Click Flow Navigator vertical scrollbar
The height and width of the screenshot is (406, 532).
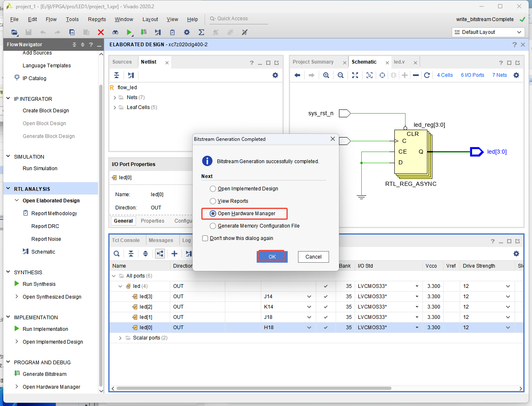click(x=101, y=235)
